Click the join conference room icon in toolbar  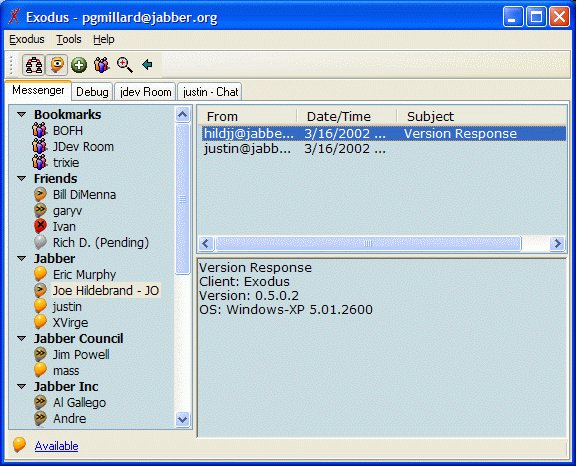(102, 65)
